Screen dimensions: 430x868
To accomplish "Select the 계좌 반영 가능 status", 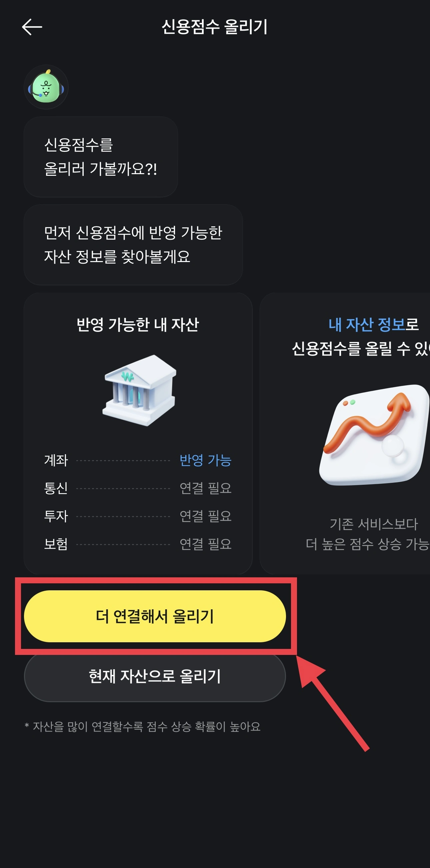I will click(x=205, y=460).
